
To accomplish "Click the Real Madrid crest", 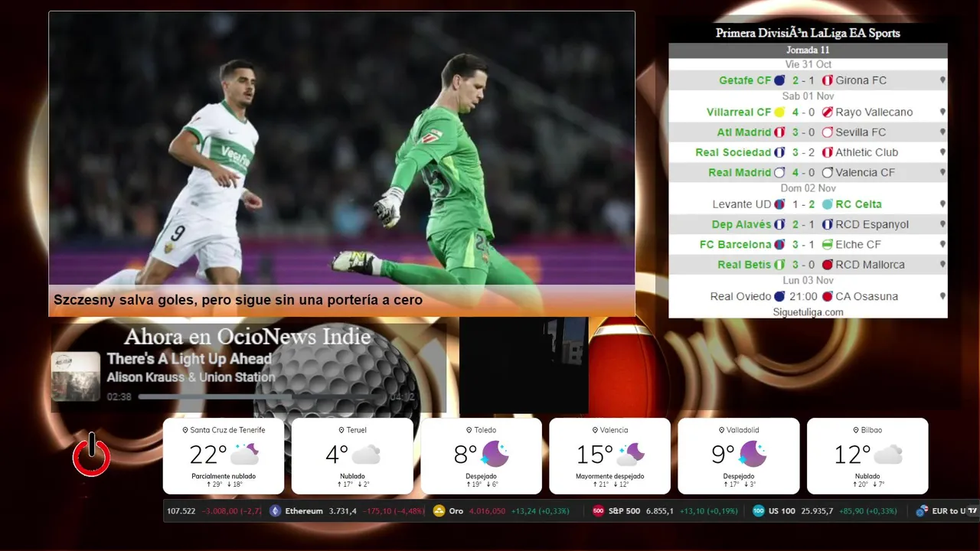I will pos(779,173).
